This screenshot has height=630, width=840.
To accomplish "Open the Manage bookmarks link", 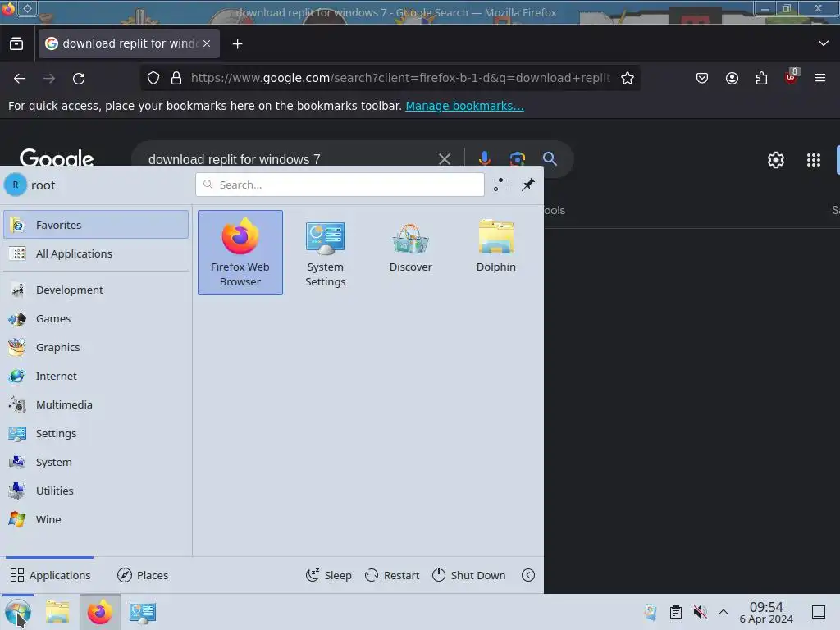I will (464, 106).
